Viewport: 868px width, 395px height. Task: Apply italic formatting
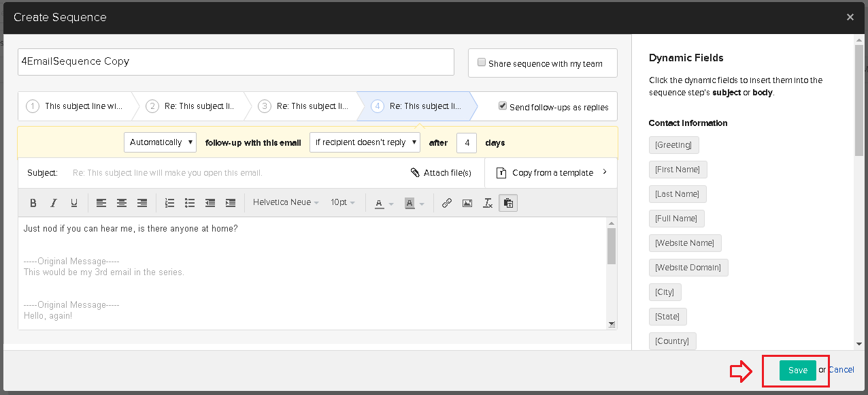[x=54, y=203]
